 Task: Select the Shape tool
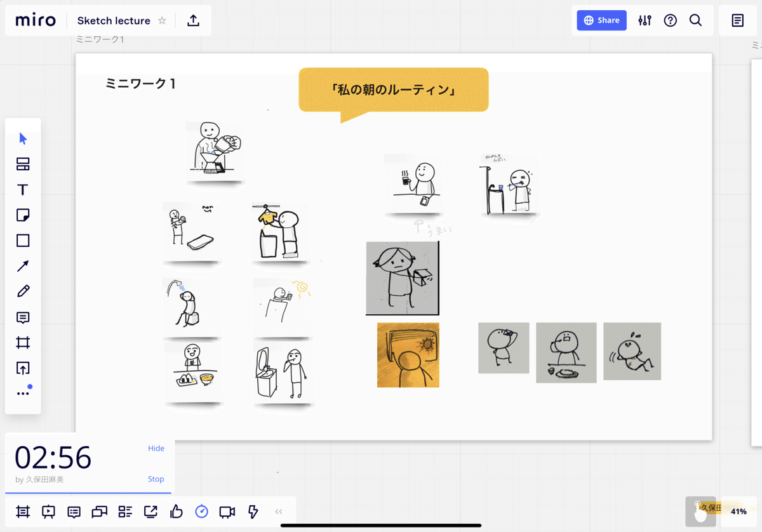pos(23,240)
